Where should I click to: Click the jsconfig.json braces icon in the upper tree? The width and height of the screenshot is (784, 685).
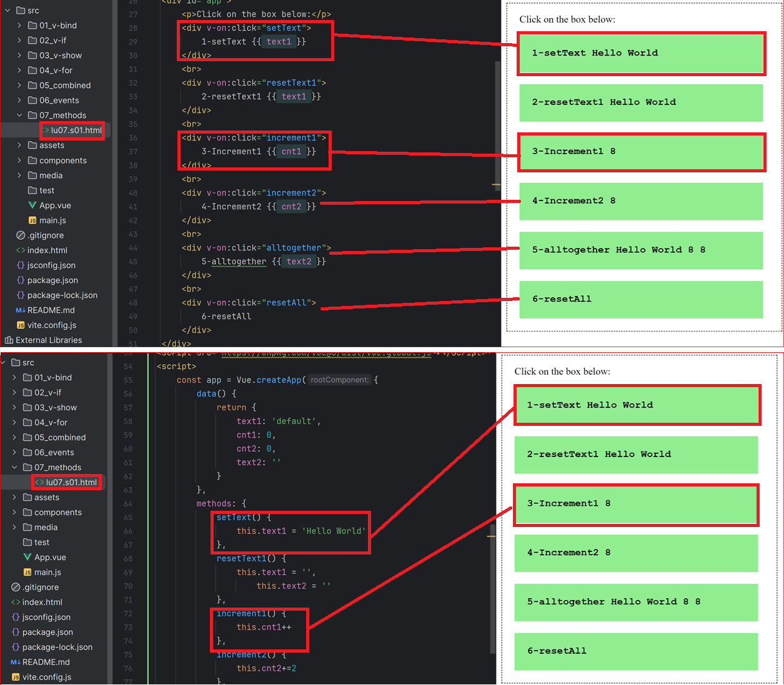pos(21,265)
